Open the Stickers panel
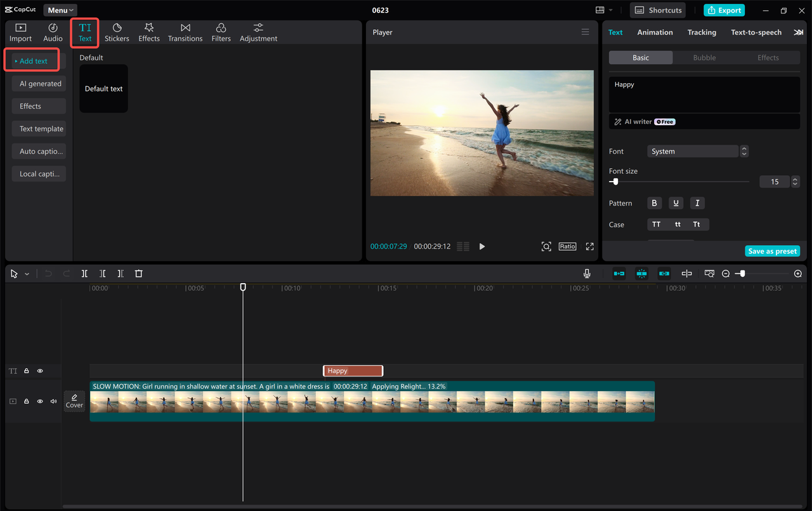This screenshot has height=511, width=812. [117, 32]
